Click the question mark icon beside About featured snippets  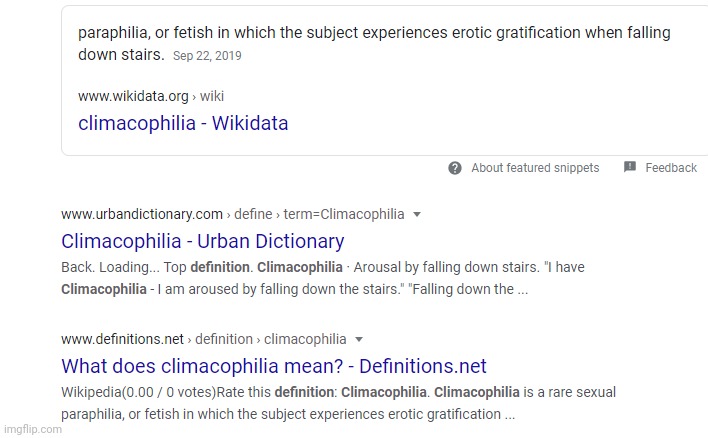tap(455, 168)
